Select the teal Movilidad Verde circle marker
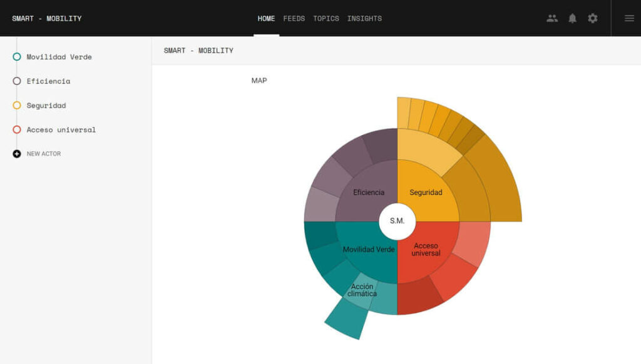The height and width of the screenshot is (364, 641). click(17, 57)
